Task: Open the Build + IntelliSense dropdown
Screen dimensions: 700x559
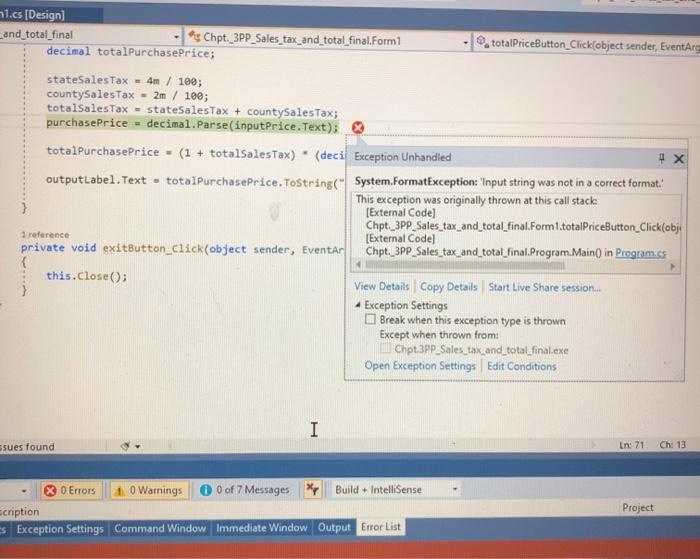Action: point(396,489)
